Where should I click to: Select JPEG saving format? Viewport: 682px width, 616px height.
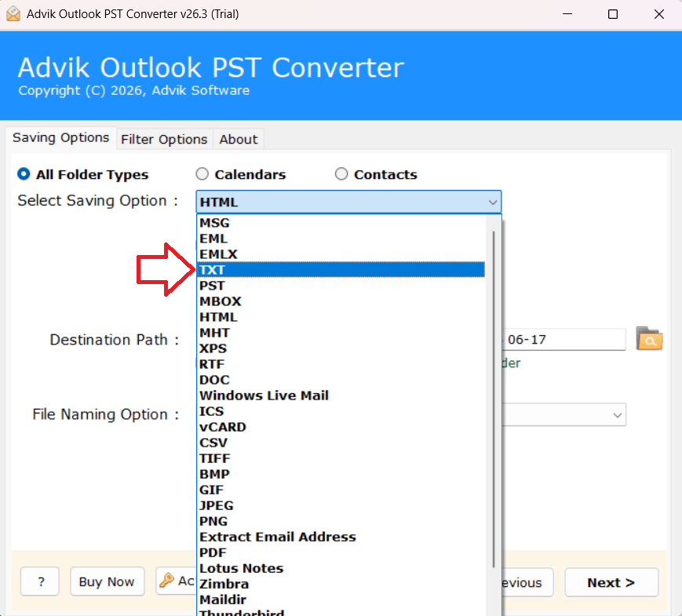tap(341, 505)
